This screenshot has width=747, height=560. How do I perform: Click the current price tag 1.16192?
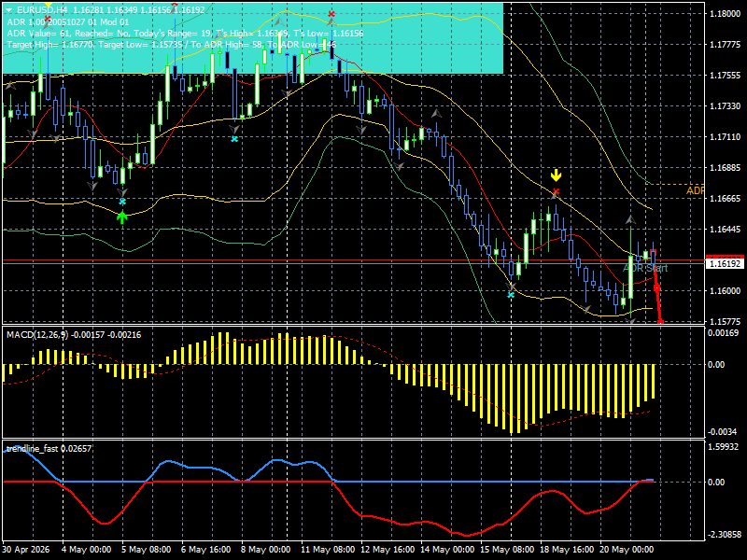pos(726,263)
